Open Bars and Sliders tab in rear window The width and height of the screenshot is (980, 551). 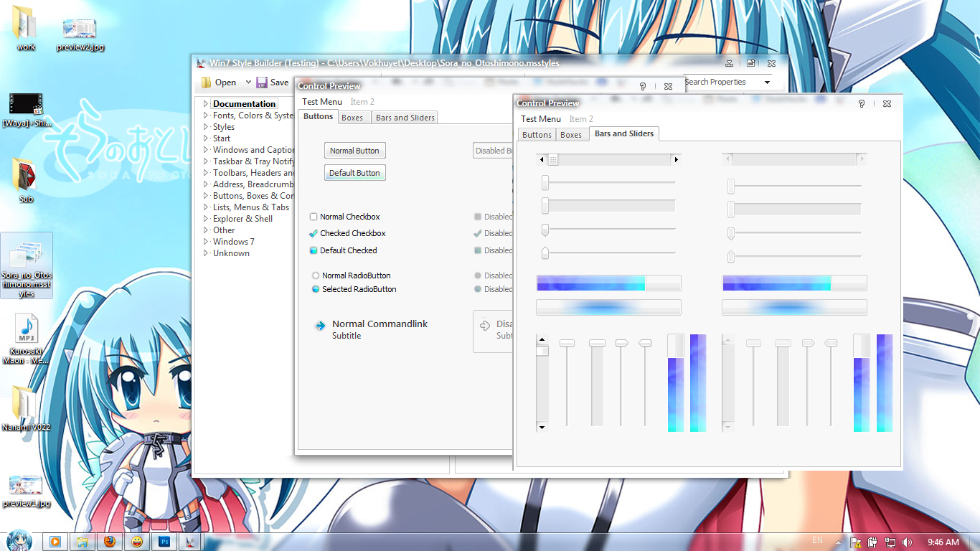pos(405,118)
